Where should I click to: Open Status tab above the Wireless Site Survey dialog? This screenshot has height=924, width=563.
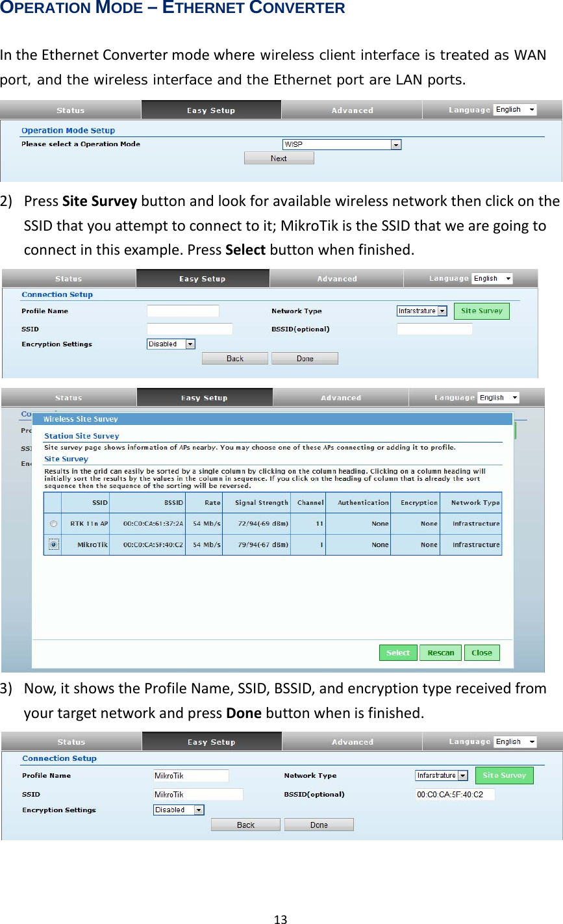point(69,397)
